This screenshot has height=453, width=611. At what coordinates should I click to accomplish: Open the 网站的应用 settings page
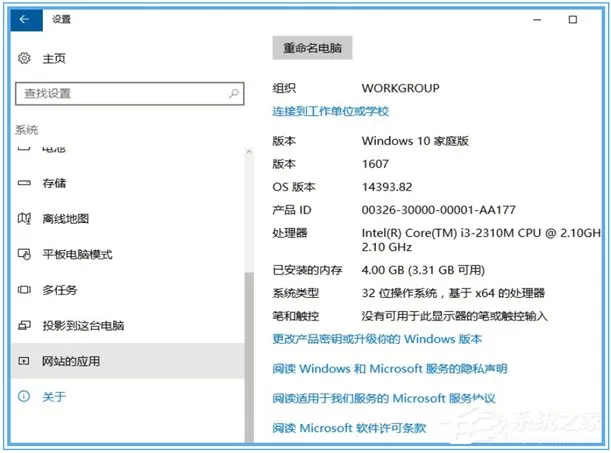click(x=128, y=361)
